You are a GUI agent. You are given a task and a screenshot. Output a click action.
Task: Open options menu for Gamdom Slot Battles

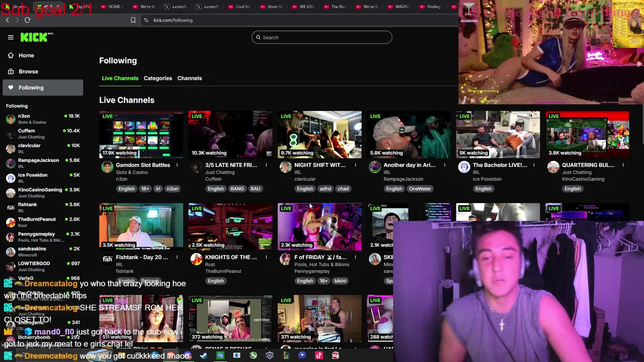[177, 165]
